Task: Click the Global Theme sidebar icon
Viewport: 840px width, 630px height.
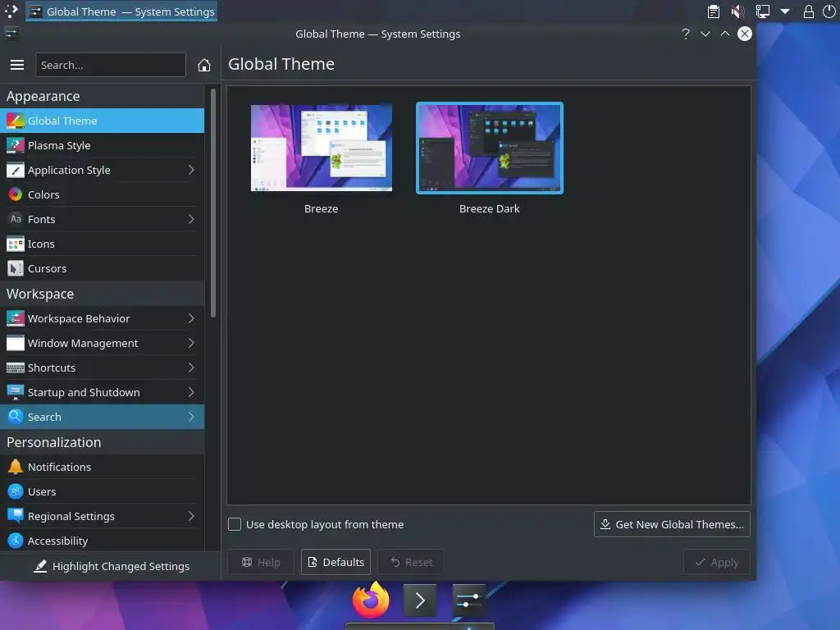Action: click(15, 121)
